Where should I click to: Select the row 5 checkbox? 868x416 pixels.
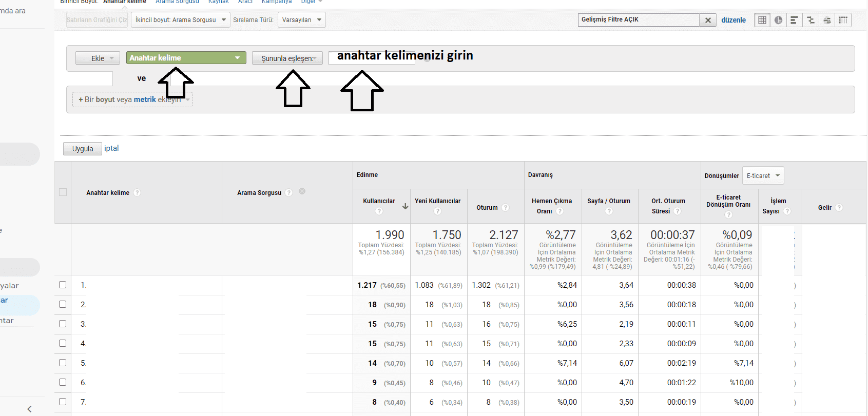tap(63, 363)
